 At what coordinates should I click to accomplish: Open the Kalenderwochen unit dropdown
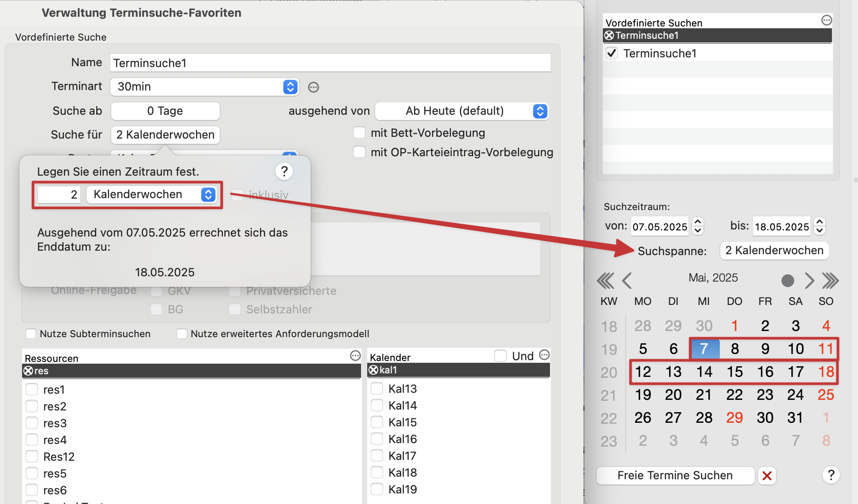pos(151,194)
